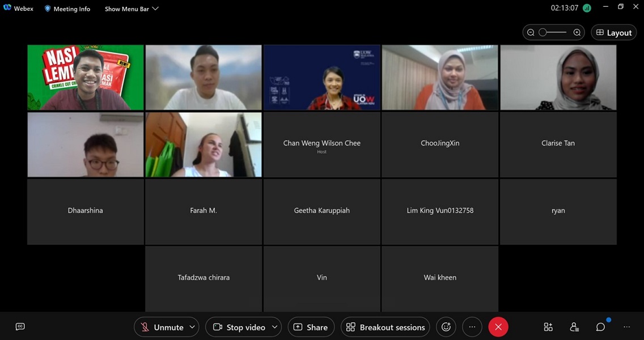Click the Webex app title

pyautogui.click(x=19, y=8)
